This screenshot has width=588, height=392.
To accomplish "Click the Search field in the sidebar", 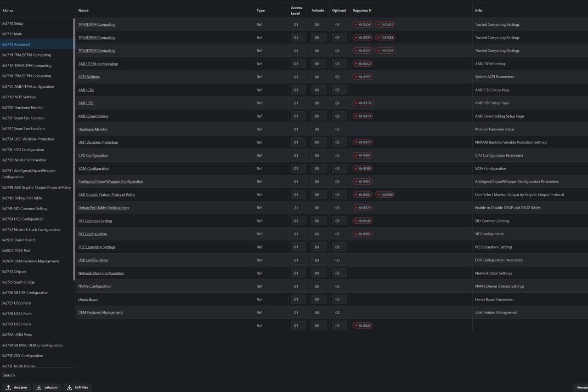I will tap(37, 375).
